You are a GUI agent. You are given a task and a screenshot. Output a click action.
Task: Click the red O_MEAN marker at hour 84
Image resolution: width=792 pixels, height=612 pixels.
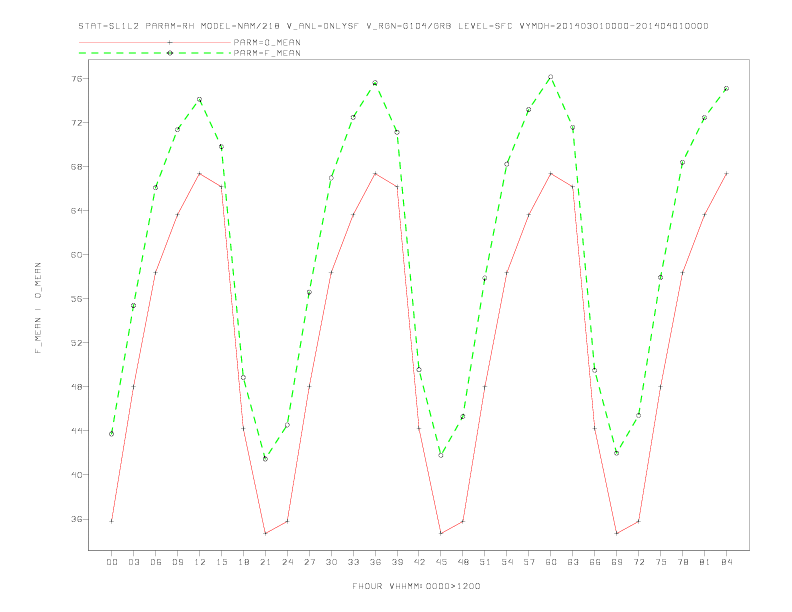pyautogui.click(x=726, y=173)
